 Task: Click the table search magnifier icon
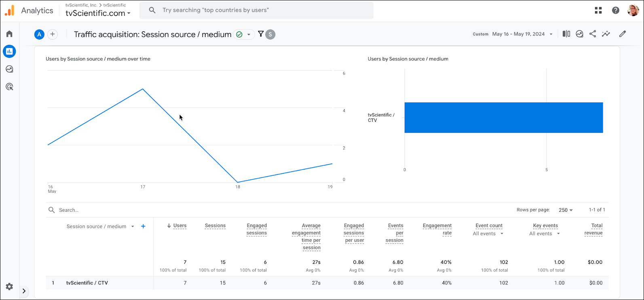tap(51, 210)
